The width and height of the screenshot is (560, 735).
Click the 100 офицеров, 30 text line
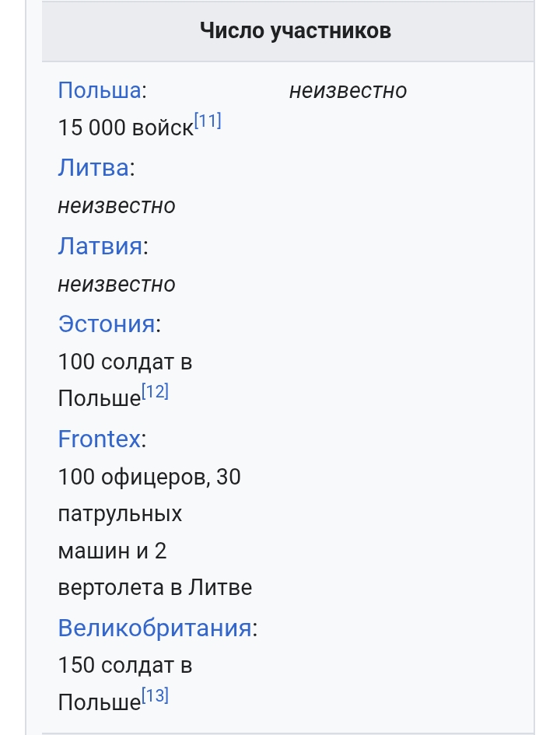point(149,478)
